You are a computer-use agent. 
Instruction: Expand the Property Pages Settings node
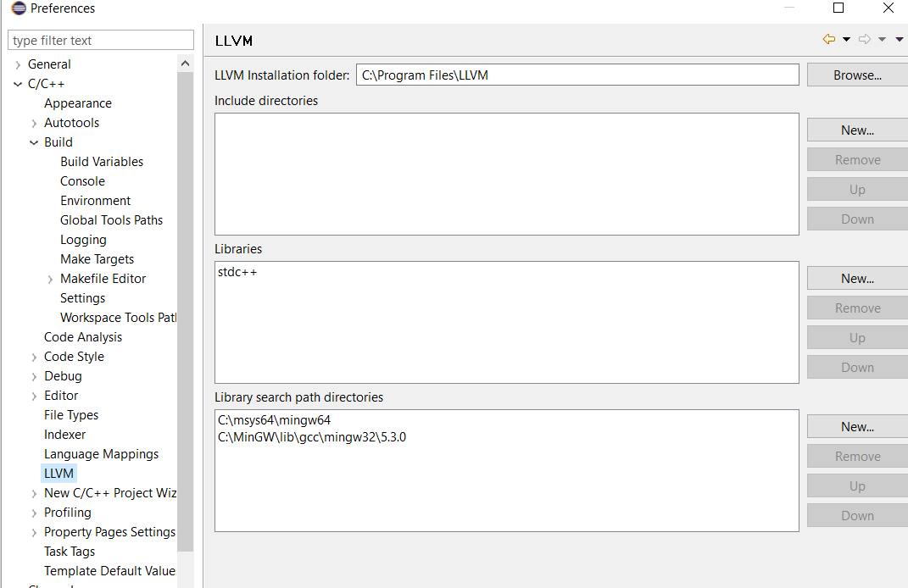(34, 532)
